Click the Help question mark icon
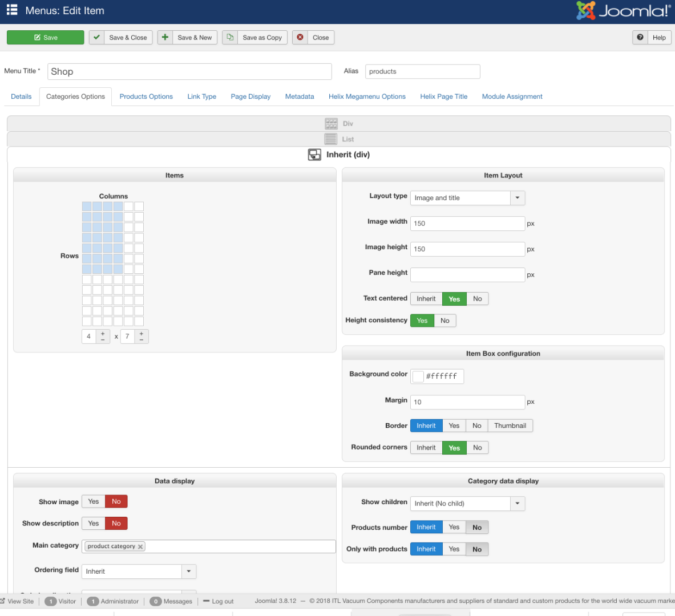This screenshot has height=616, width=675. pyautogui.click(x=640, y=38)
